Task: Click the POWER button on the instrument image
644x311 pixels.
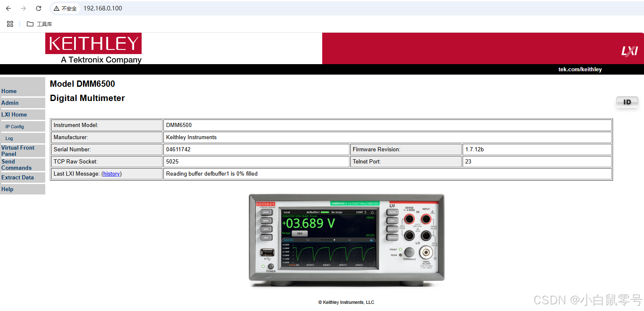Action: pos(271,266)
